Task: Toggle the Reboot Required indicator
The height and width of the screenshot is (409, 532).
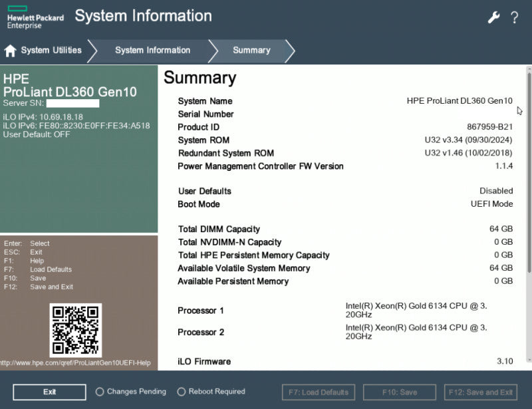Action: (181, 392)
